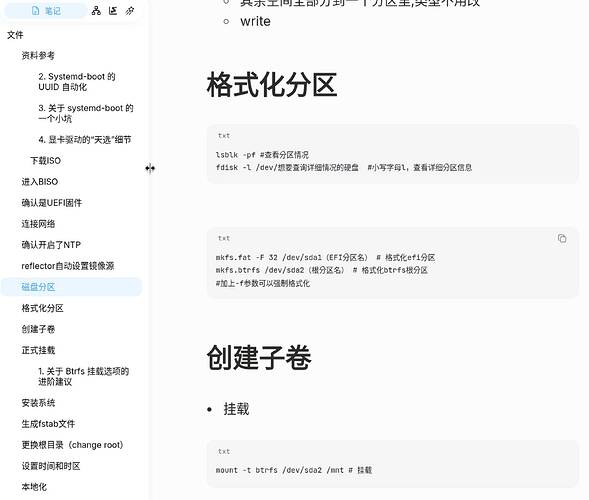The height and width of the screenshot is (500, 589).
Task: Select the highlighted 磁盘分区 outline item
Action: tap(71, 287)
